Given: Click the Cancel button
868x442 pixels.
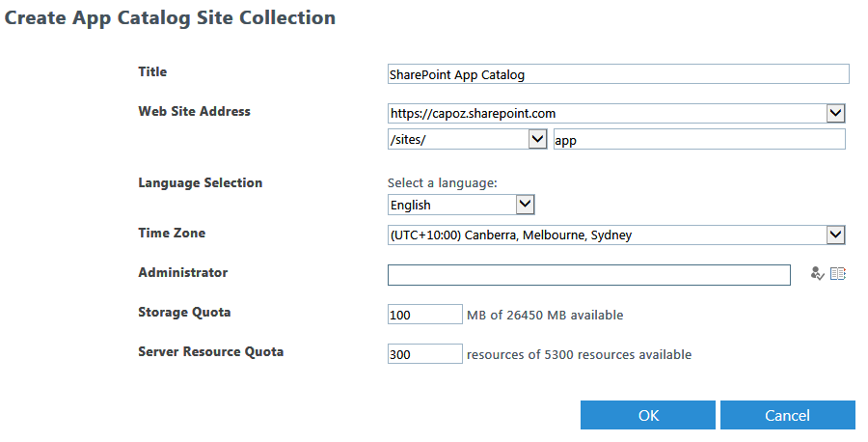Looking at the screenshot, I should coord(787,415).
